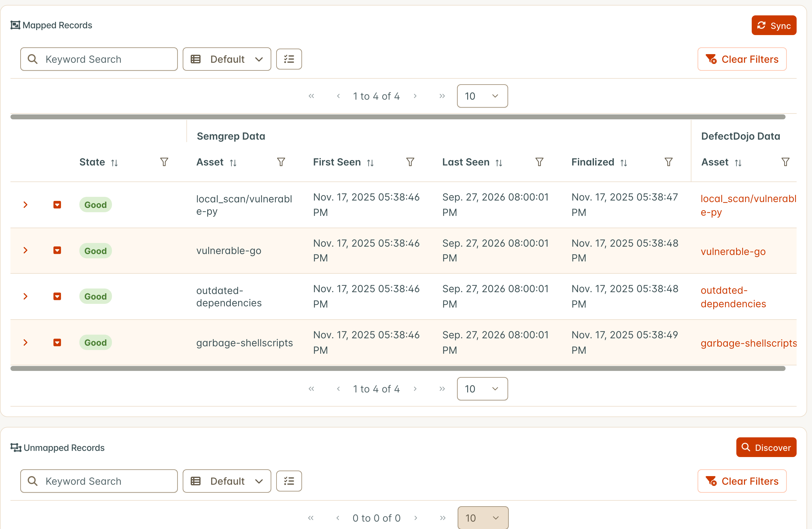
Task: Open the action menu for local_scan/vulnerable-py row
Action: [x=57, y=205]
